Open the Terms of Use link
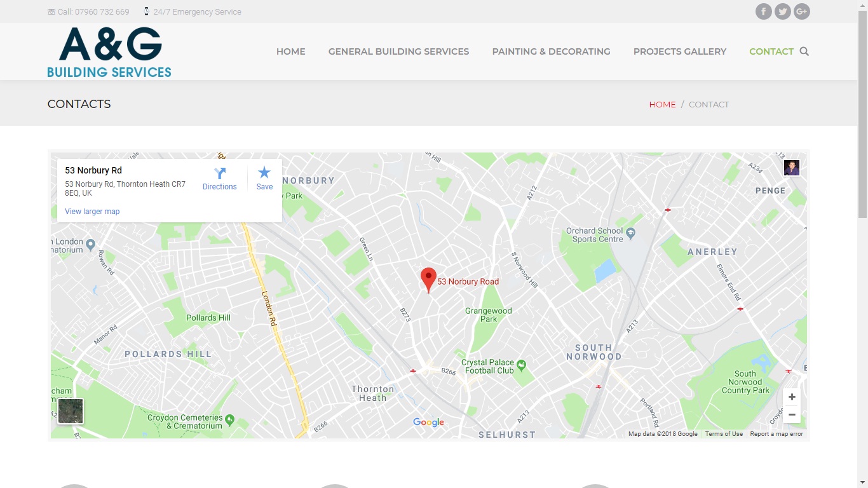Viewport: 868px width, 488px height. (x=724, y=434)
